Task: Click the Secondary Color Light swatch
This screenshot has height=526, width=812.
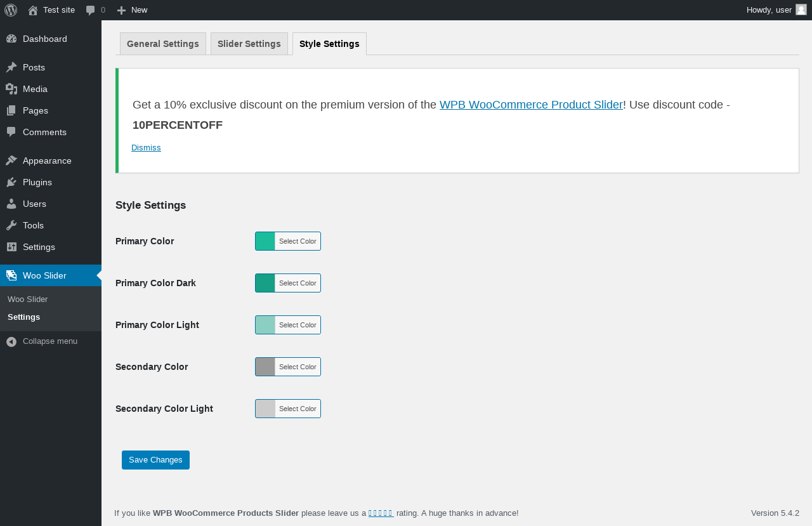Action: pyautogui.click(x=265, y=409)
